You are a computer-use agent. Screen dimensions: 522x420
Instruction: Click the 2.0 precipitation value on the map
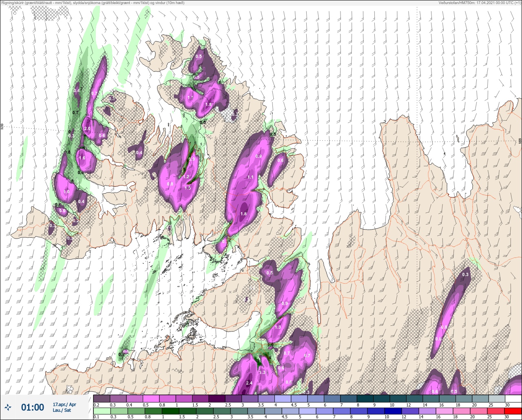[87, 128]
